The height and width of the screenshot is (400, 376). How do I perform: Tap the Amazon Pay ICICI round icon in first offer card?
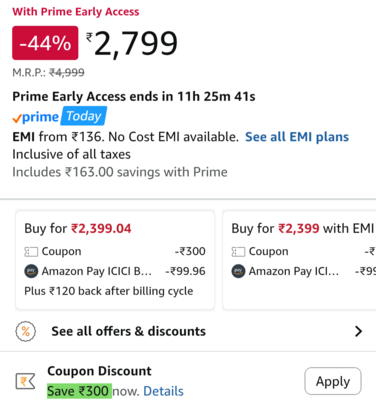coord(31,271)
